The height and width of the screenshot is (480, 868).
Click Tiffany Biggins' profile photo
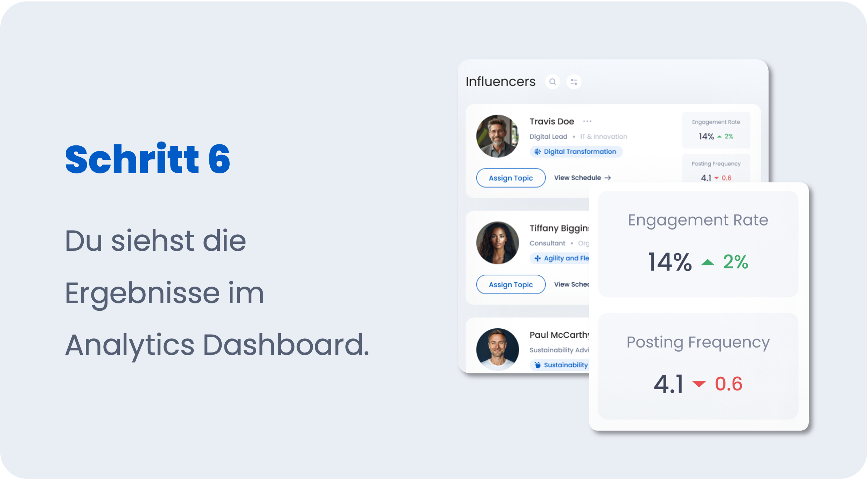click(497, 242)
